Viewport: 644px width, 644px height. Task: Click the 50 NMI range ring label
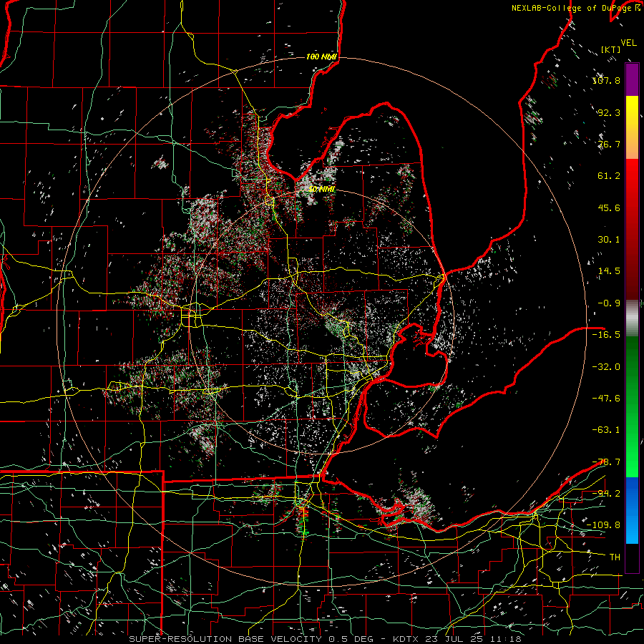[321, 190]
